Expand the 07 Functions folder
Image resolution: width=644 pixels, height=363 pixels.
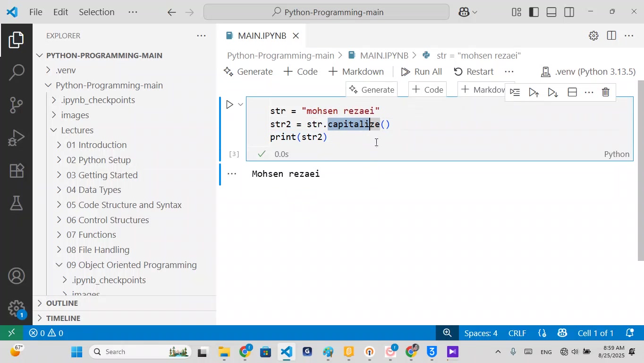59,235
